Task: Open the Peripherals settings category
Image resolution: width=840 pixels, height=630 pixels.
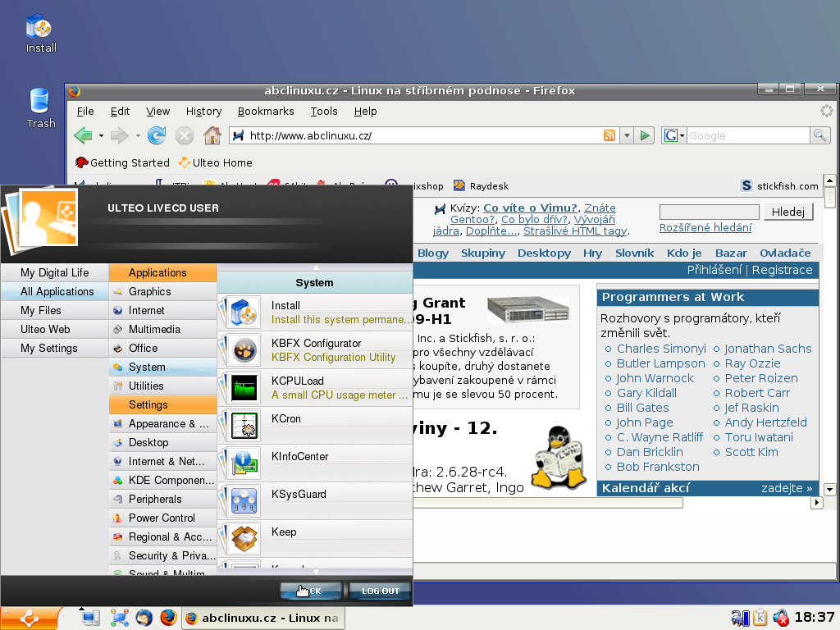Action: [163, 500]
